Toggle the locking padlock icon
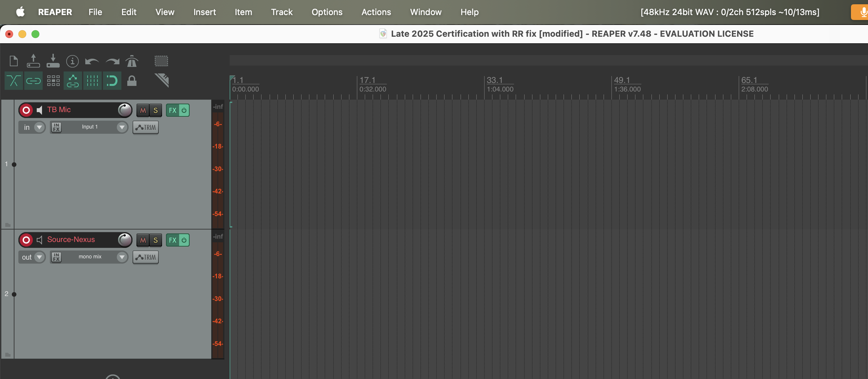This screenshot has width=868, height=379. tap(132, 81)
